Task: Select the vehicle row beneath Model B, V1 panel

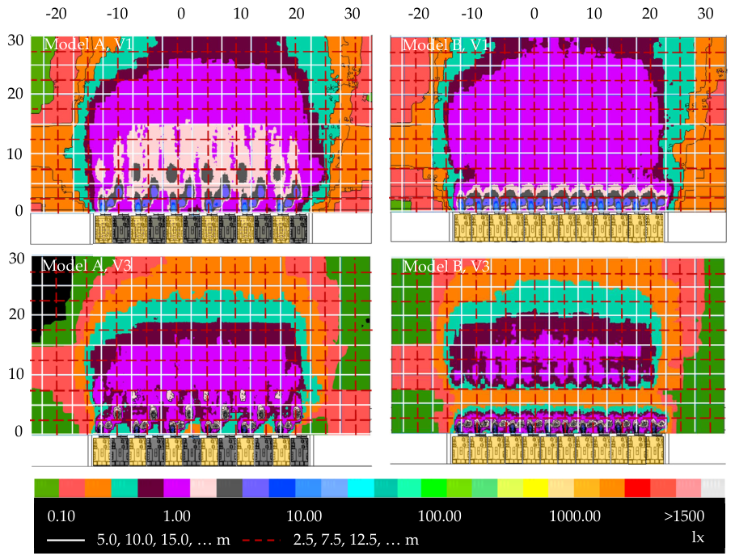Action: click(x=559, y=228)
